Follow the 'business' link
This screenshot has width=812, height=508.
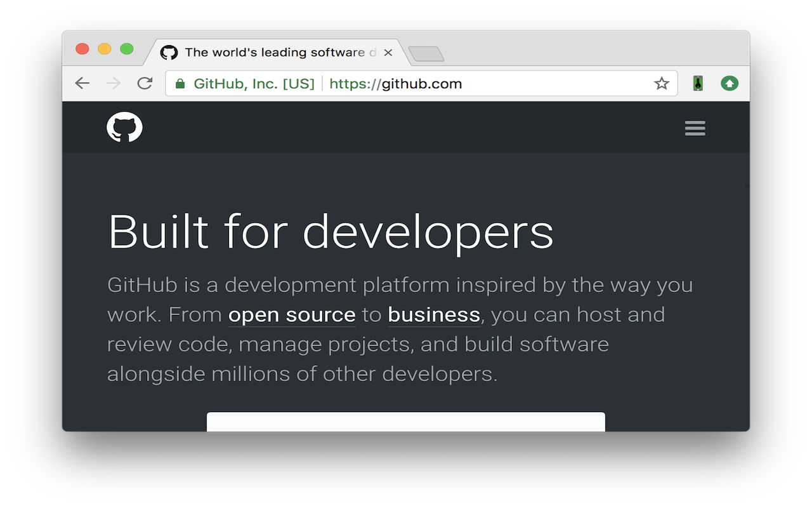point(434,315)
